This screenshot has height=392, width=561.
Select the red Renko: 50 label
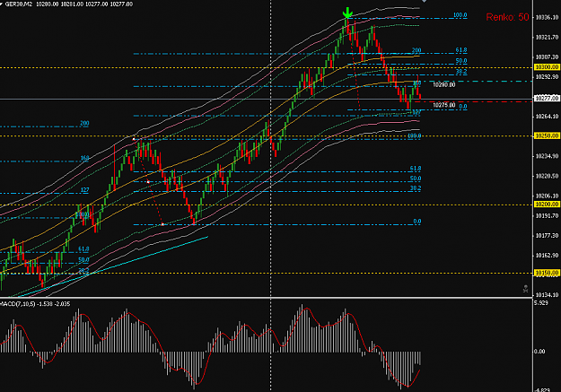coord(507,17)
